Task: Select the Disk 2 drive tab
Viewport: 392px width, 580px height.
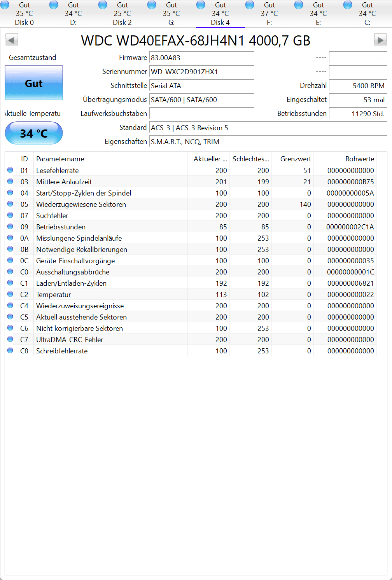Action: tap(122, 14)
